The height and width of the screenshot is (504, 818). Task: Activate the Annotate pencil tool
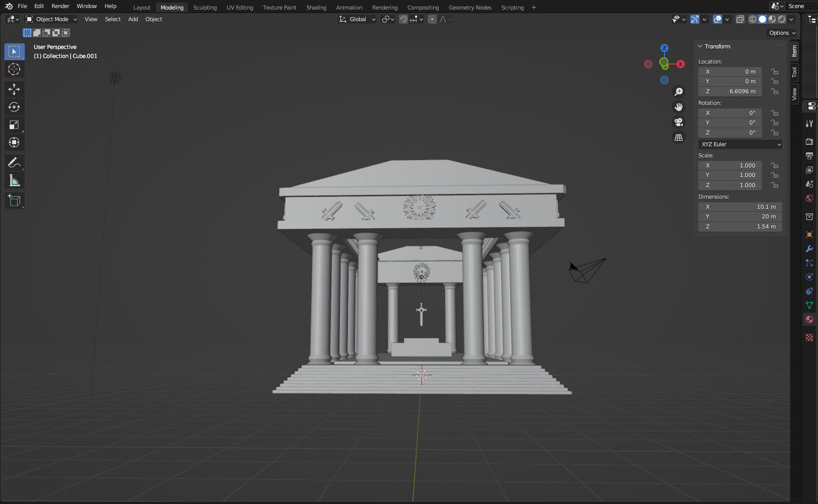coord(14,163)
